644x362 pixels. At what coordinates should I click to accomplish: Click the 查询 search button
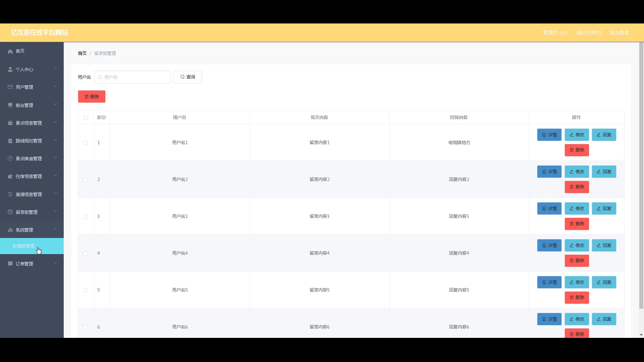pyautogui.click(x=188, y=77)
